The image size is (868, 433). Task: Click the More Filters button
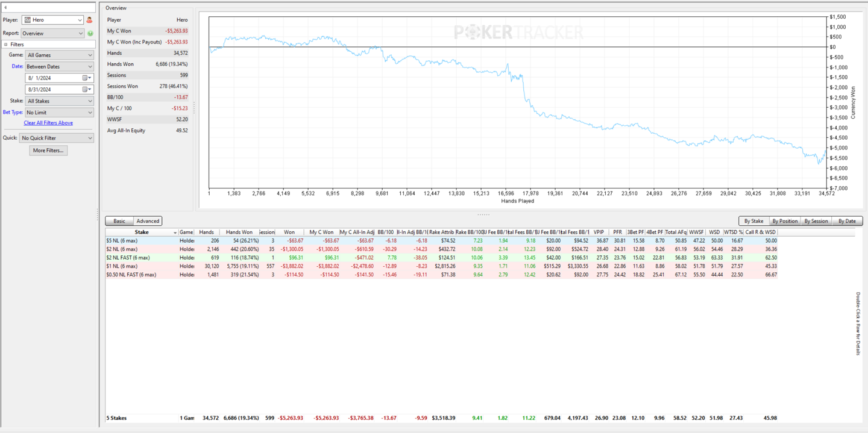pyautogui.click(x=48, y=151)
